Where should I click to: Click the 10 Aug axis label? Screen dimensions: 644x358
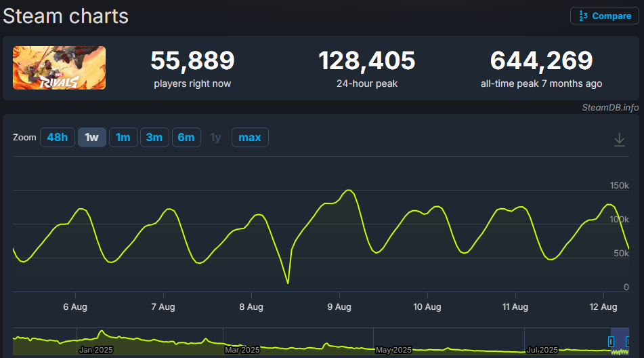(427, 306)
